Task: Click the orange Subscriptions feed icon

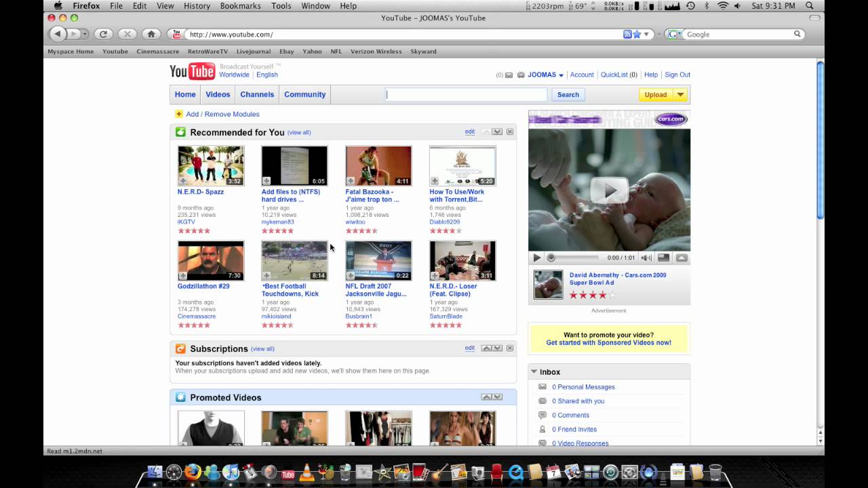Action: pyautogui.click(x=180, y=348)
